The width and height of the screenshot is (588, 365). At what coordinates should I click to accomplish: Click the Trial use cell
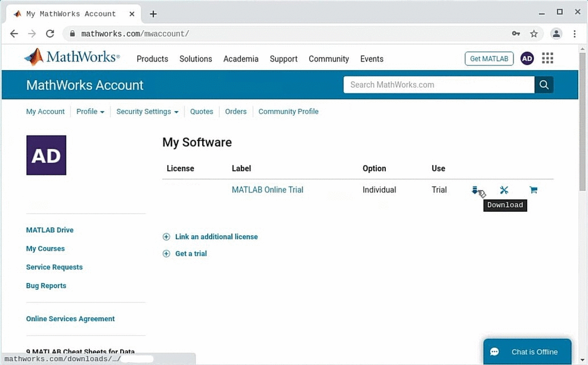point(439,190)
